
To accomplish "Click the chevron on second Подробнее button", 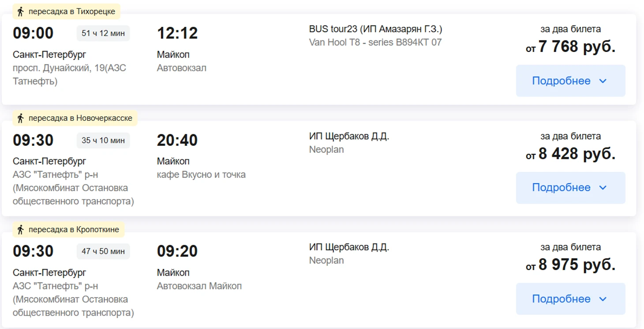I will coord(603,188).
